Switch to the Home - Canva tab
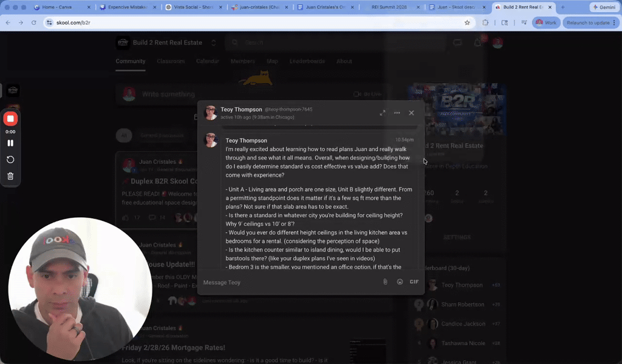The width and height of the screenshot is (622, 364). (56, 7)
